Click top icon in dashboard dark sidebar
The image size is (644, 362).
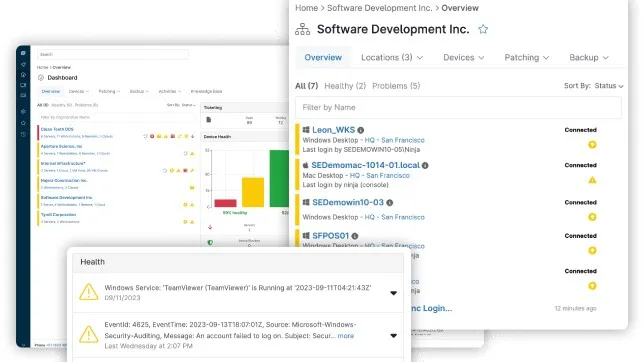coord(23,53)
